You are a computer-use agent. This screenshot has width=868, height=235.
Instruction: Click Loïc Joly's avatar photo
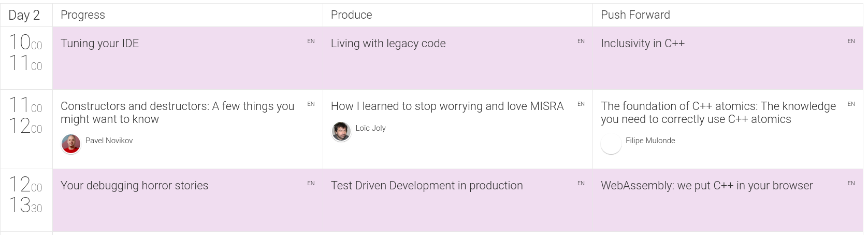[x=341, y=131]
